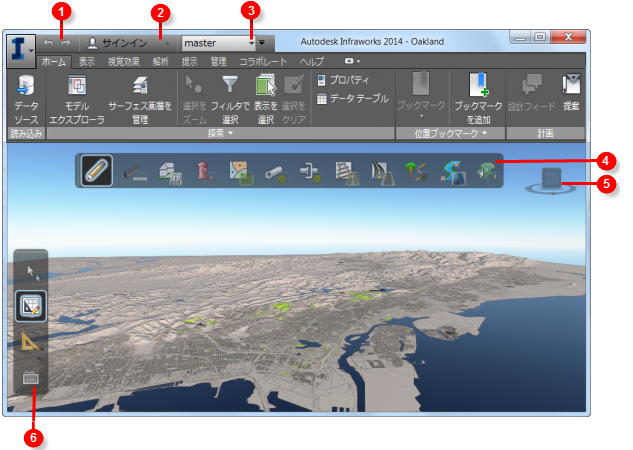Select the roads drawing tool

[x=382, y=174]
